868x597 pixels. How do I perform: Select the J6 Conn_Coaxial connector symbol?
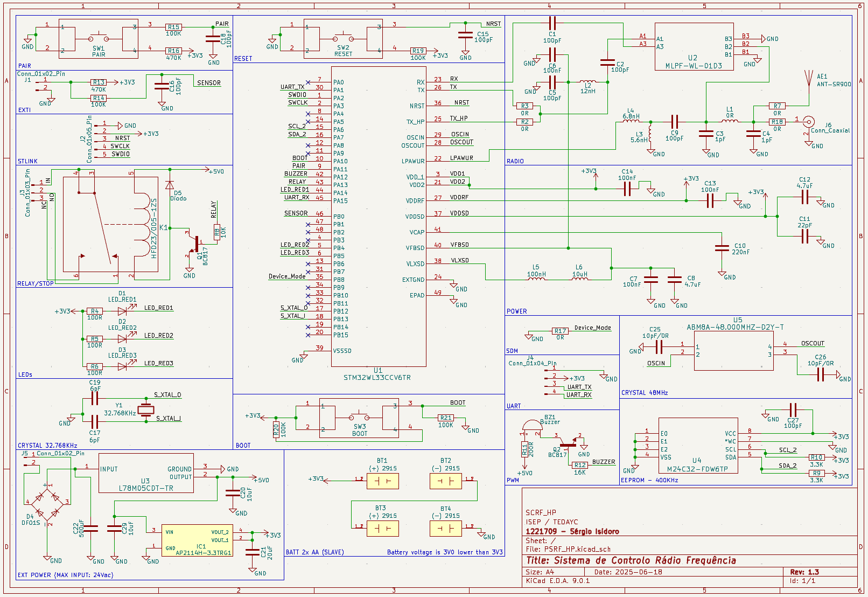pos(808,122)
